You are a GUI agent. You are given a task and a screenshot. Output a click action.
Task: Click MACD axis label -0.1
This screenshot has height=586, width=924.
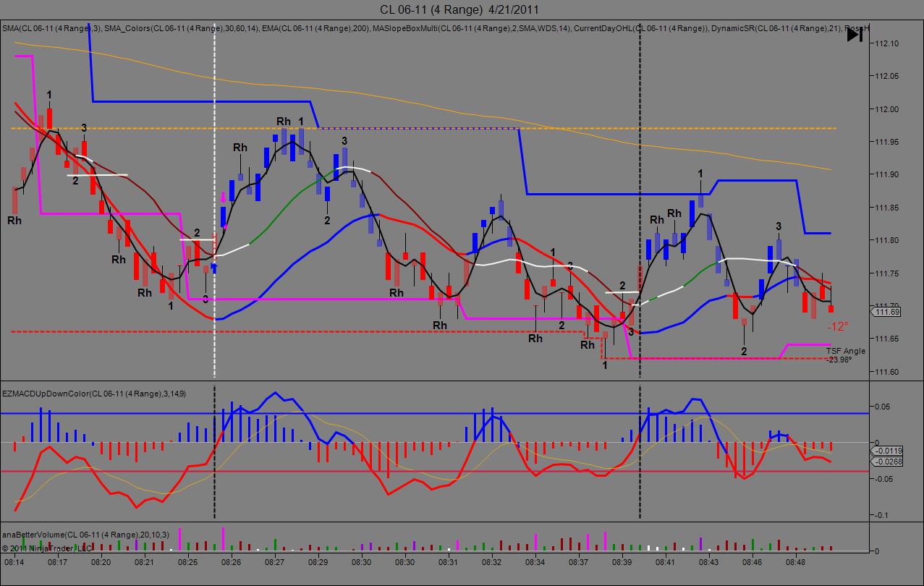[x=882, y=515]
